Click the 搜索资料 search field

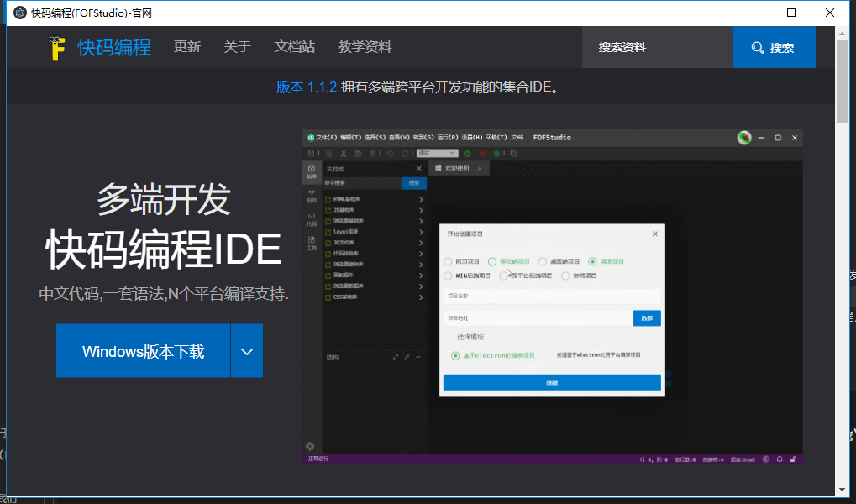click(657, 48)
